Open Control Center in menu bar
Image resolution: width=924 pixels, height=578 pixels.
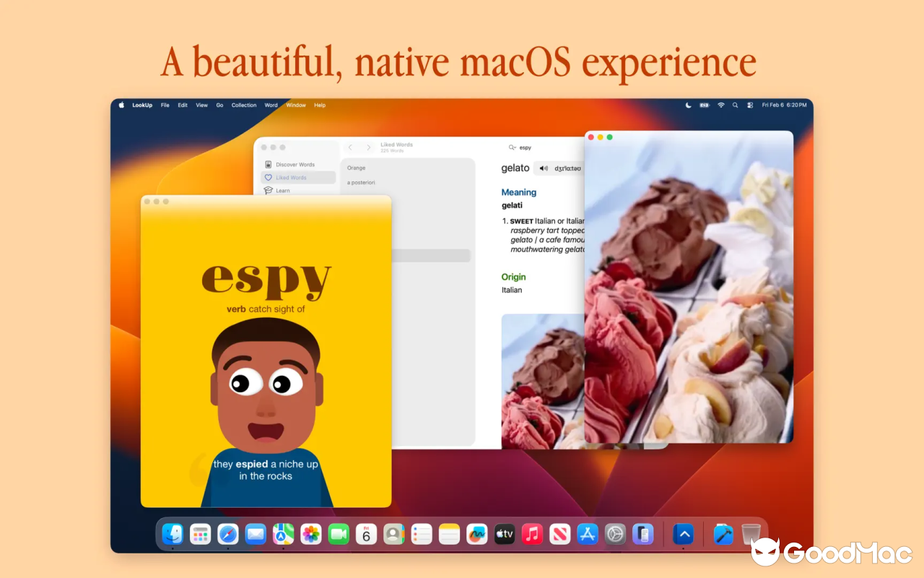[750, 105]
